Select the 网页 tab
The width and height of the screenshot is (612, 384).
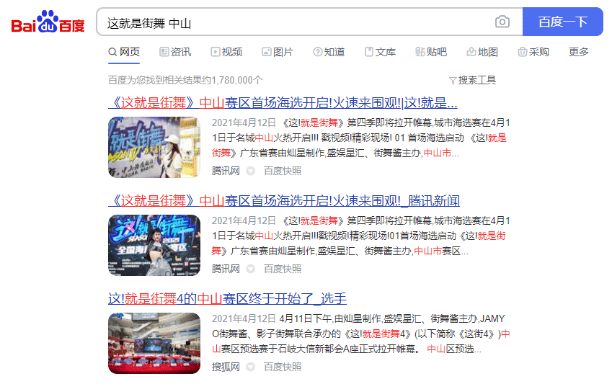coord(124,52)
